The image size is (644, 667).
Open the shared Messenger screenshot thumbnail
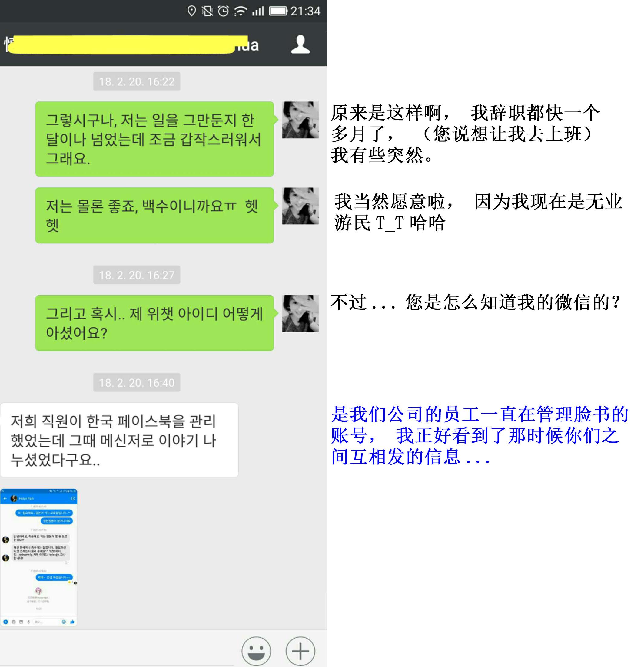pyautogui.click(x=39, y=557)
